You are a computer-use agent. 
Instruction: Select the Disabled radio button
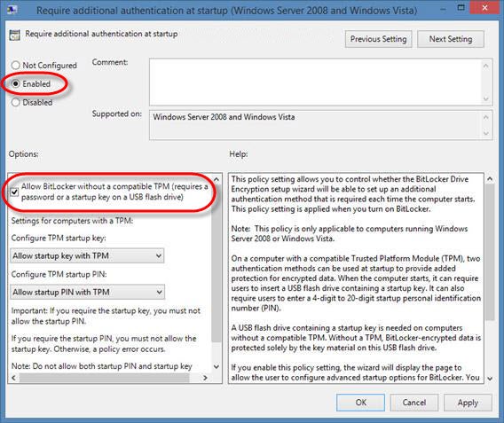[16, 103]
